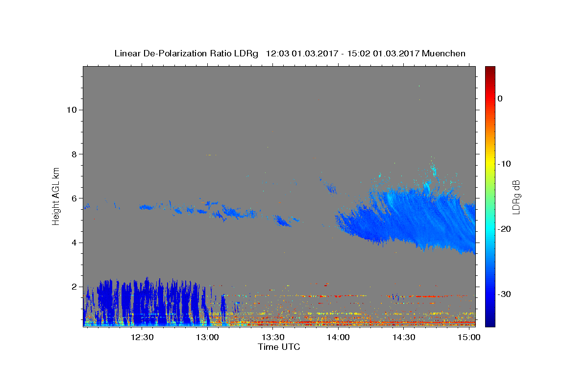Click the 12:30 time axis label

142,337
